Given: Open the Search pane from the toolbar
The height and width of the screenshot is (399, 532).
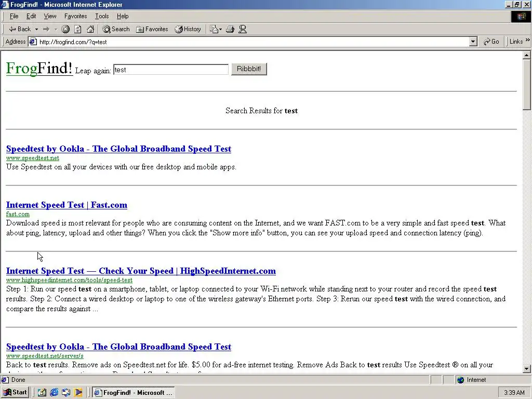Looking at the screenshot, I should click(x=116, y=29).
